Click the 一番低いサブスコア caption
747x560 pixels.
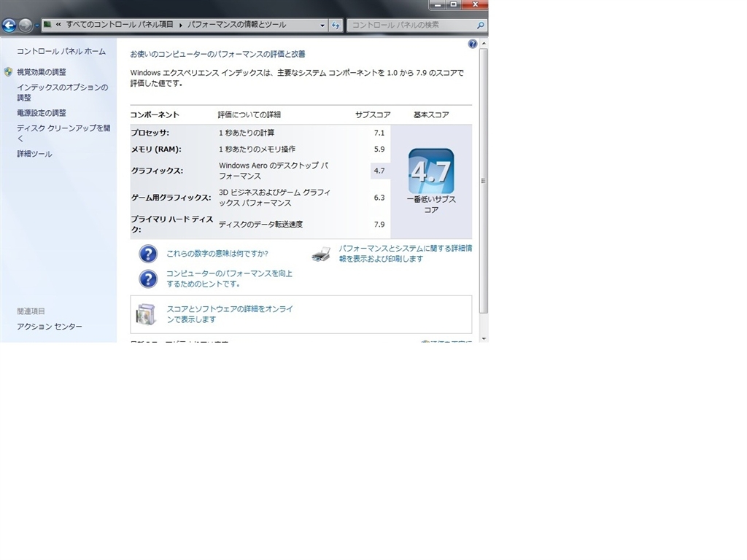point(431,204)
